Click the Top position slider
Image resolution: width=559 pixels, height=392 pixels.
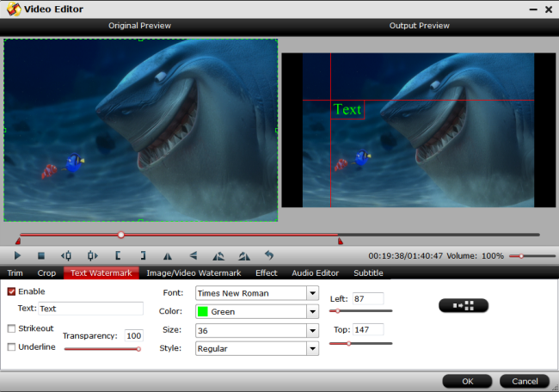point(361,344)
